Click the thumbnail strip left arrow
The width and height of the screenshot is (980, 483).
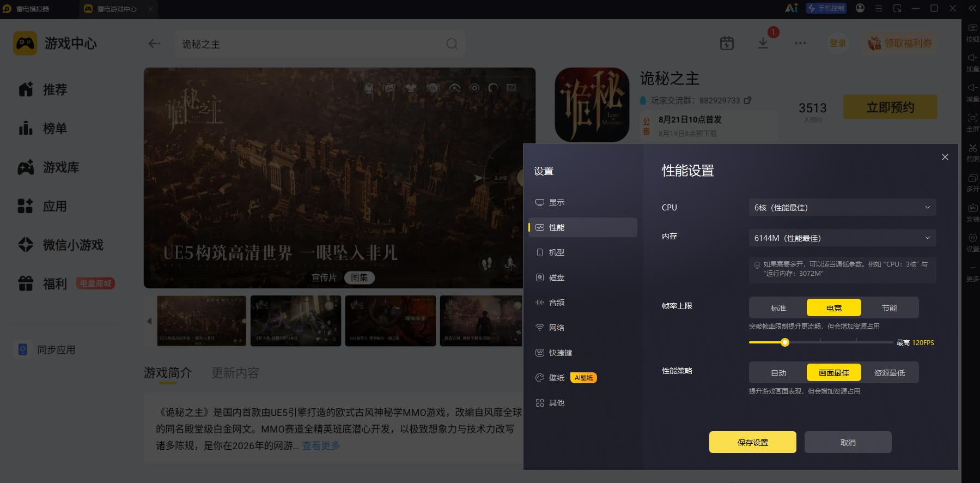pyautogui.click(x=149, y=321)
